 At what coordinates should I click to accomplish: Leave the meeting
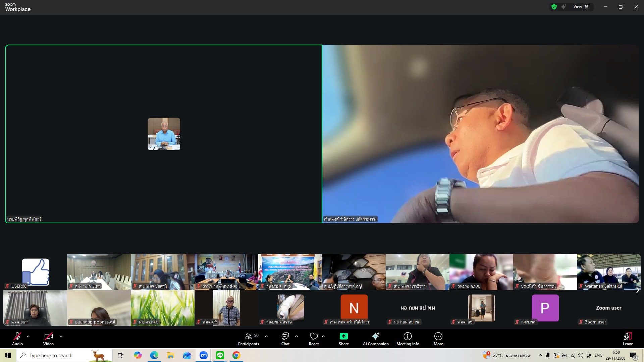pos(628,339)
